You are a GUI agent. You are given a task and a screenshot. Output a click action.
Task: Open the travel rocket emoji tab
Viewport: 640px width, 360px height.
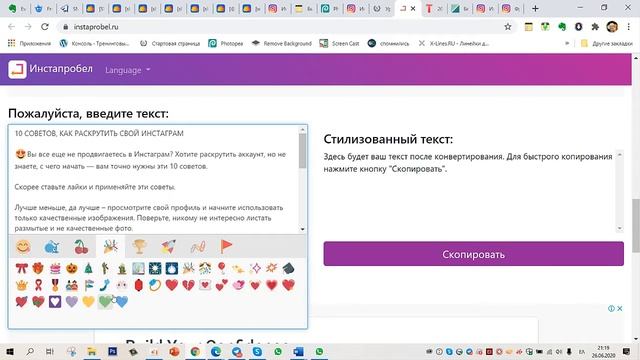[x=168, y=246]
